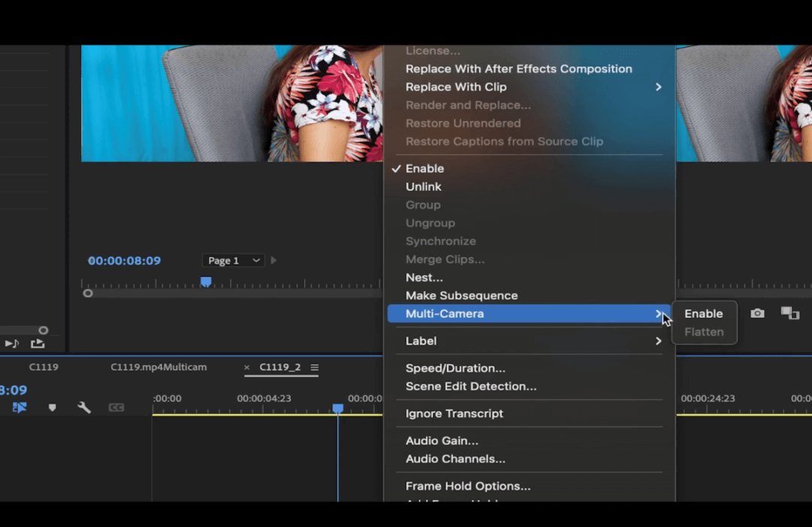
Task: Open the Page 1 dropdown
Action: tap(233, 260)
